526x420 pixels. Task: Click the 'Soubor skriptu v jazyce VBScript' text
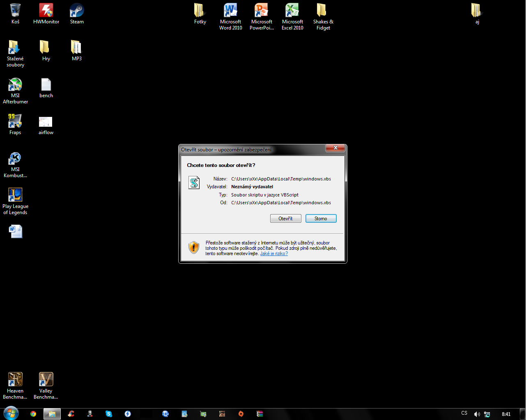265,195
